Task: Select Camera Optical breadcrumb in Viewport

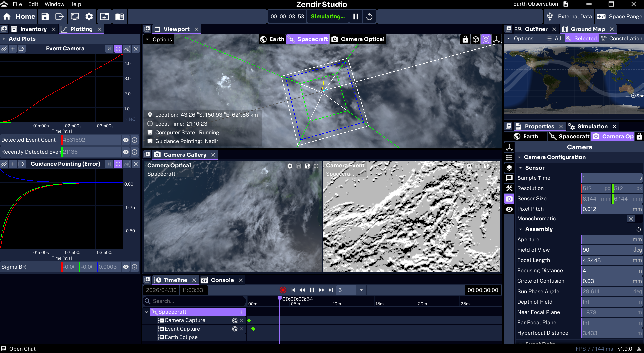Action: (358, 39)
